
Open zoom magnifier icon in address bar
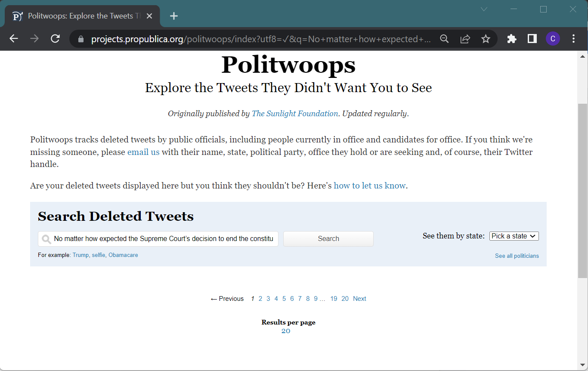coord(444,39)
